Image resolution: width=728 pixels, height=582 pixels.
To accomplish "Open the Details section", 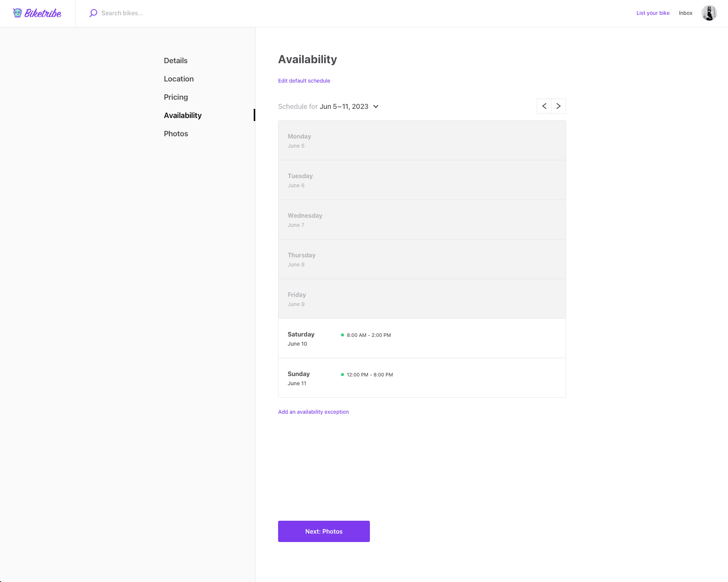I will point(176,61).
